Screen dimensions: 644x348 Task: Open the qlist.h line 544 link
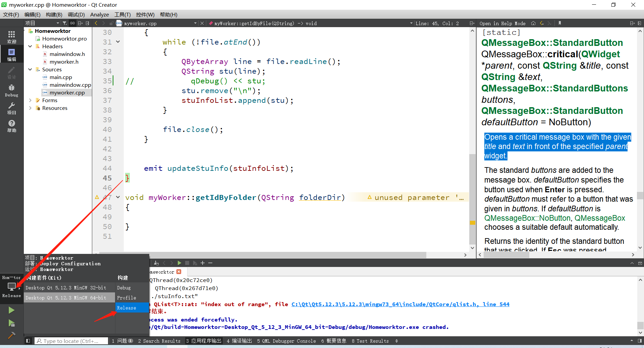pyautogui.click(x=400, y=304)
